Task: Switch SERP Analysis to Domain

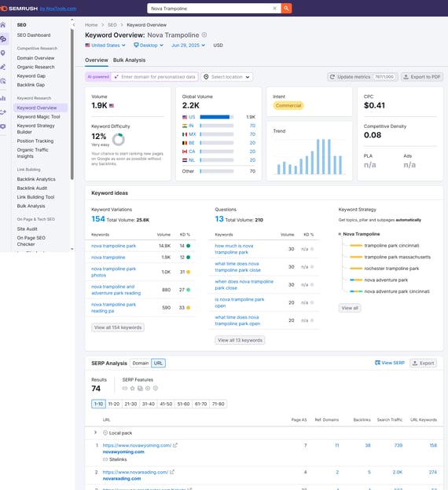Action: [x=141, y=363]
